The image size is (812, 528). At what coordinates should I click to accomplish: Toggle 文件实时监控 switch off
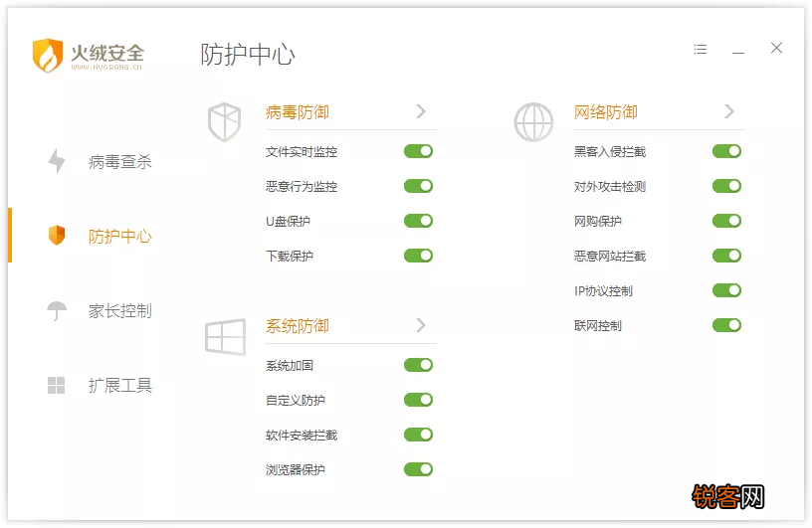tap(418, 151)
